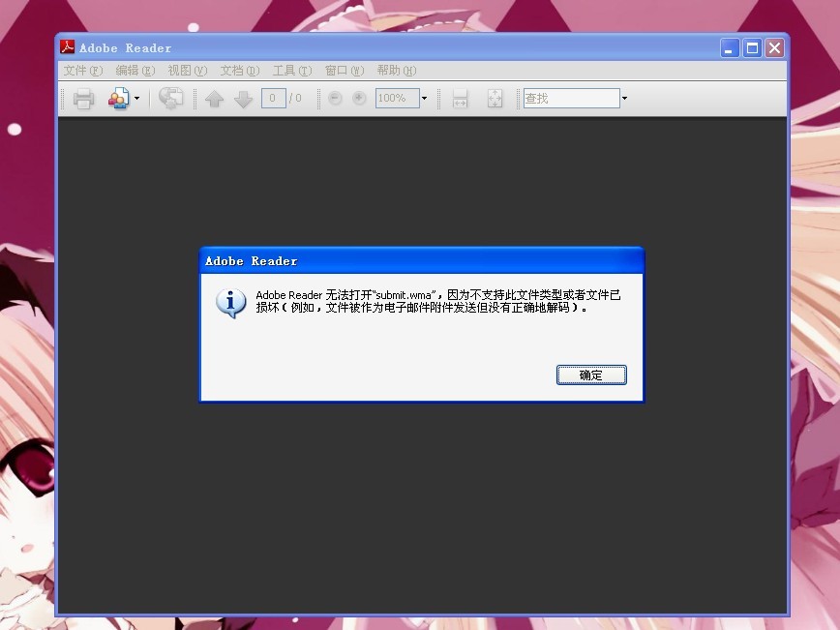Open the 工具(T) menu
The image size is (840, 630).
292,71
